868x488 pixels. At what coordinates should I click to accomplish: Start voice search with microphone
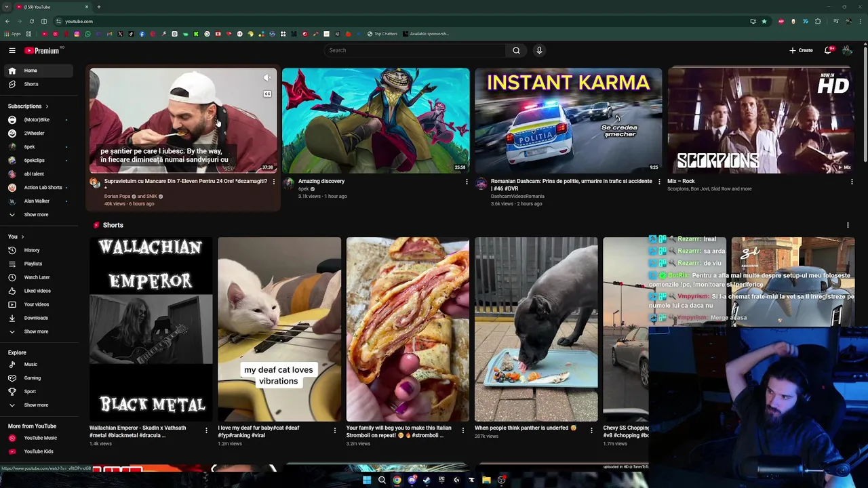point(539,50)
